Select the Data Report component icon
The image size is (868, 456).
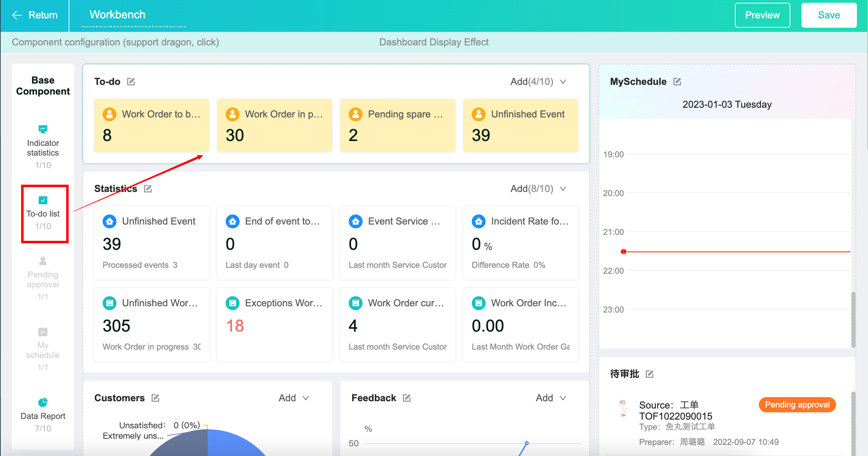43,402
